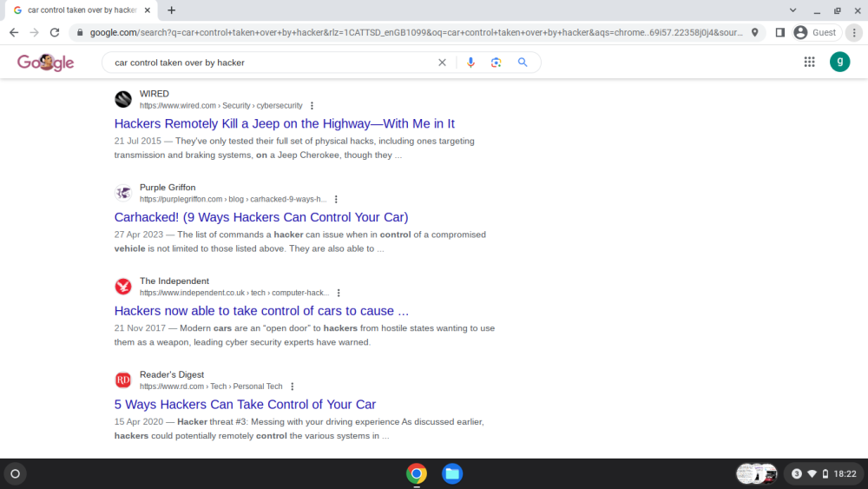Click the address bar URL
Image resolution: width=868 pixels, height=489 pixels.
417,33
